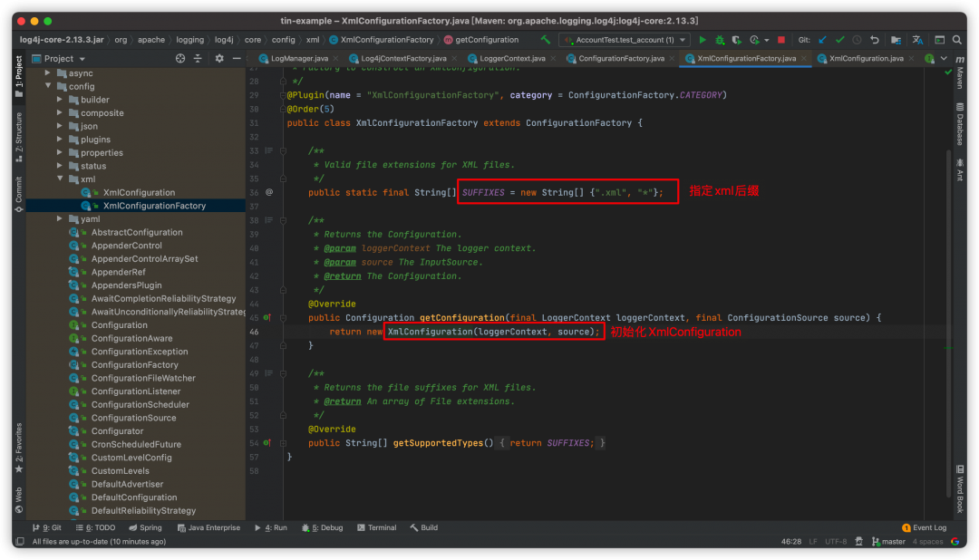Collapse the xml folder in project tree
The width and height of the screenshot is (979, 560).
point(60,179)
